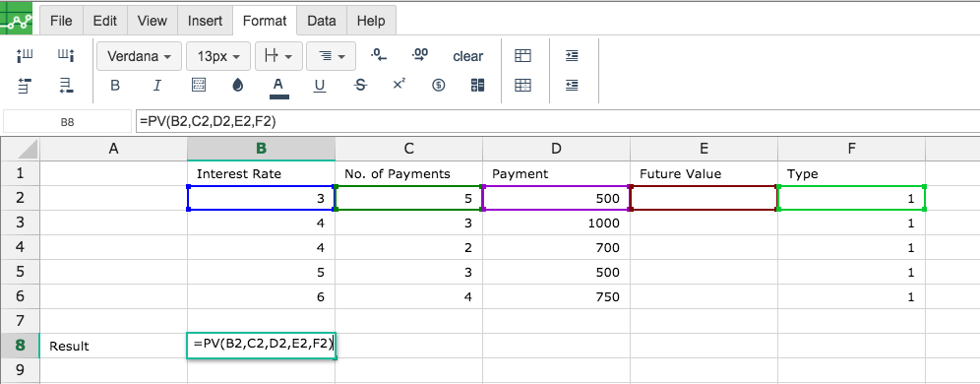The height and width of the screenshot is (384, 980).
Task: Open the cell fill color droplet
Action: (237, 86)
